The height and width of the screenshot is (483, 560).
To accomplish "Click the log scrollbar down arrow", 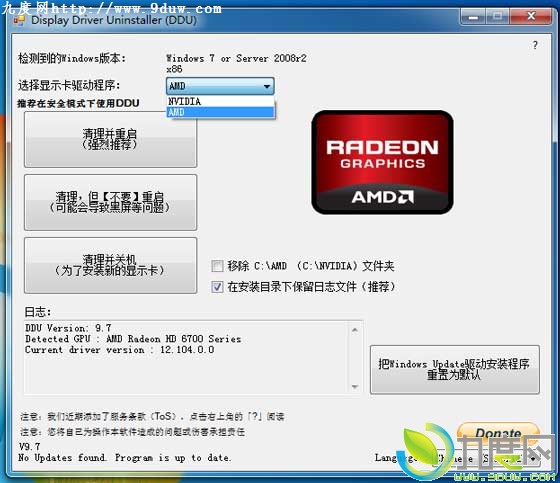I will 355,387.
